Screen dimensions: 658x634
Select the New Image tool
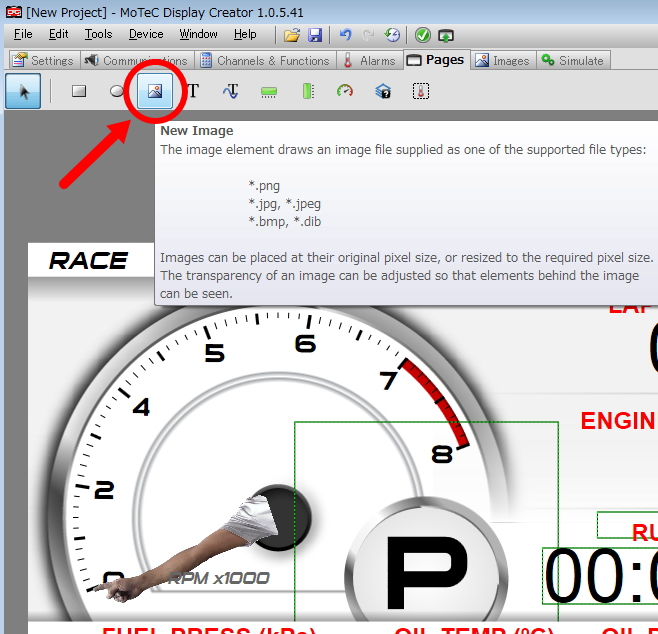pos(155,91)
